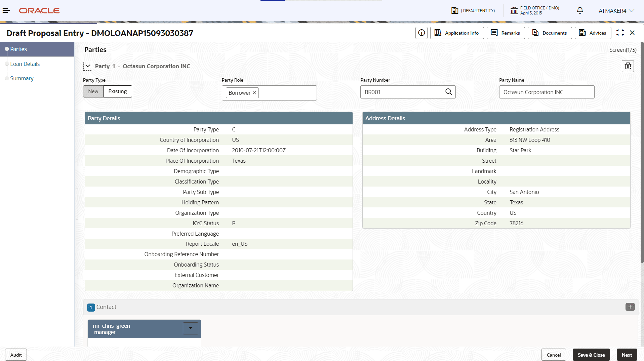Remove the Borrower role tag

click(x=254, y=93)
